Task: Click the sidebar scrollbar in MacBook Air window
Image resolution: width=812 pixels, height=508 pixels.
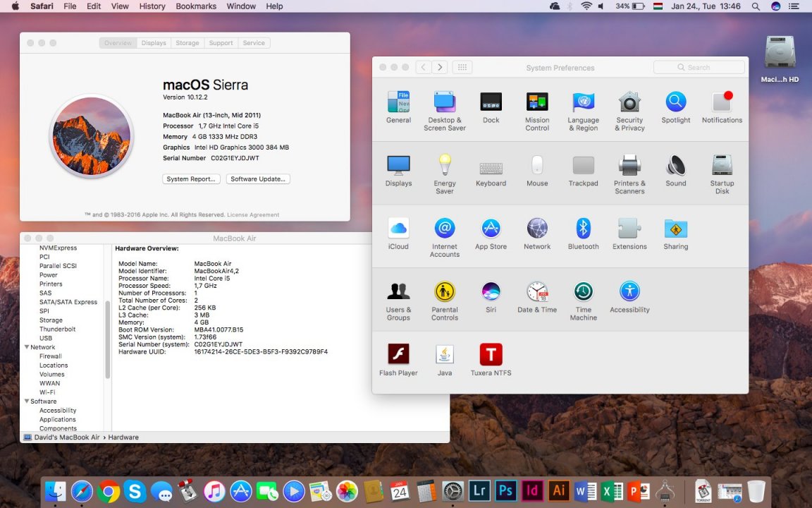Action: pos(108,339)
